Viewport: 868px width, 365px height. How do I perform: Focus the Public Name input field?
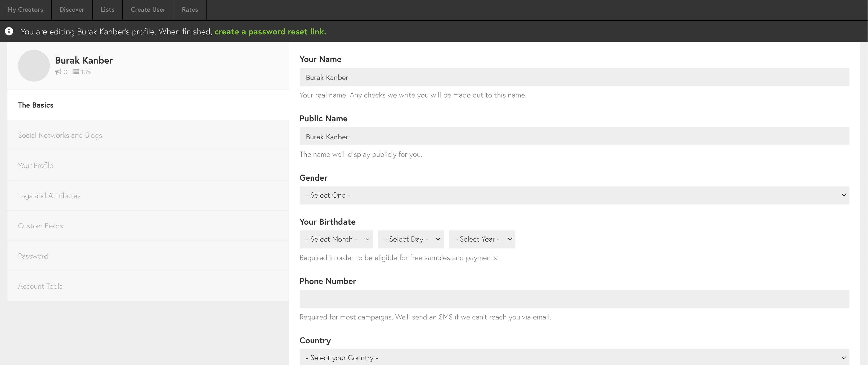coord(574,136)
